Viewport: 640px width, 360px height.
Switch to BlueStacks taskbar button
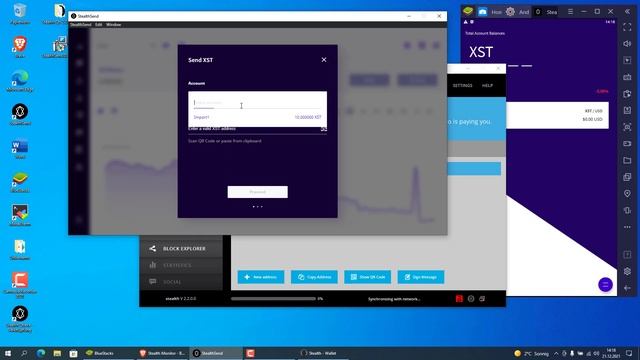pyautogui.click(x=108, y=353)
